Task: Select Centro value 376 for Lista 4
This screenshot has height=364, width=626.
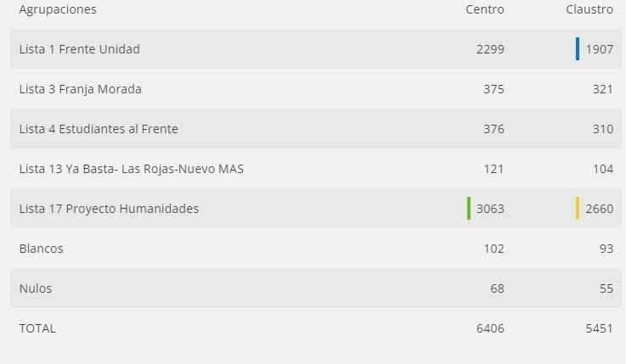Action: tap(493, 129)
